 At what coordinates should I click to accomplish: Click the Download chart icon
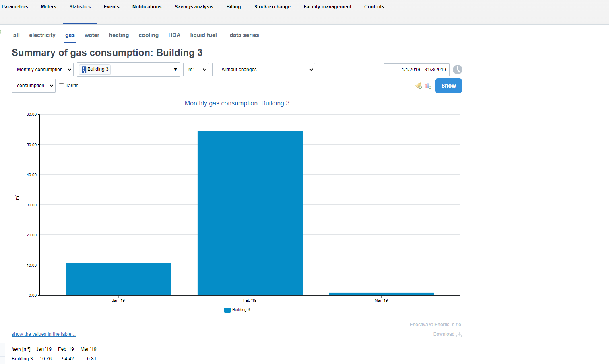point(459,335)
